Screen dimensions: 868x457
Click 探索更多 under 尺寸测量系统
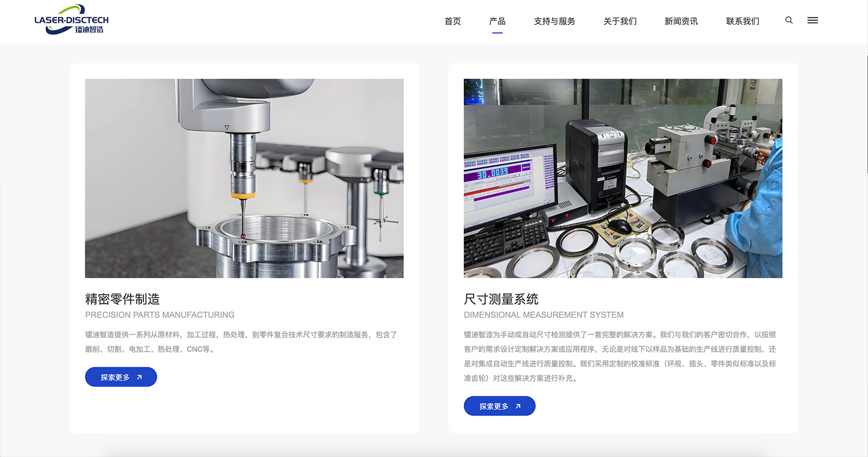click(x=500, y=406)
